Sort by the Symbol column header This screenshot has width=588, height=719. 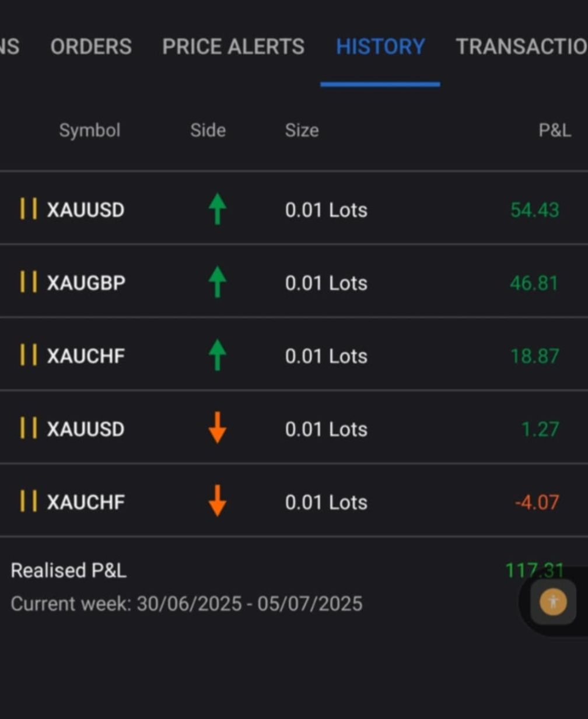[90, 130]
